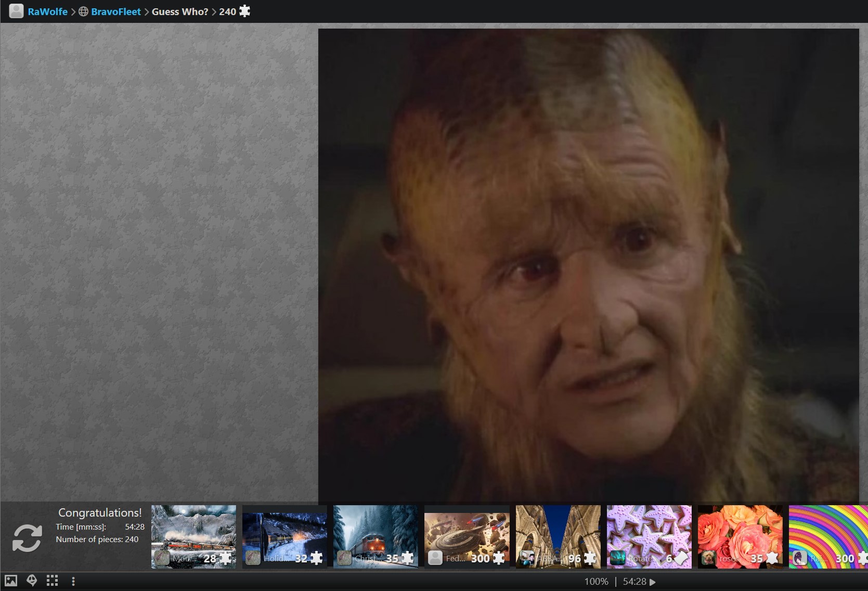Click the piece icon on the 96 thumbnail
The image size is (868, 591).
point(589,558)
